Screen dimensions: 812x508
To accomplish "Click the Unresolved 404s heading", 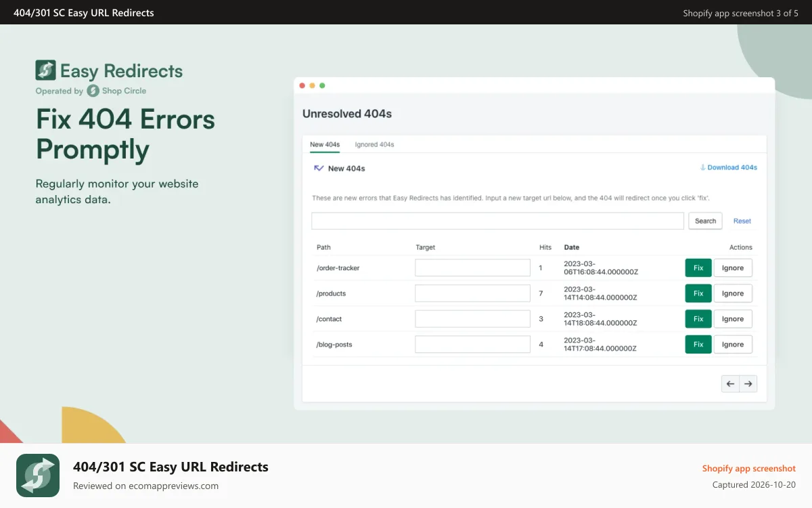I will (x=347, y=114).
